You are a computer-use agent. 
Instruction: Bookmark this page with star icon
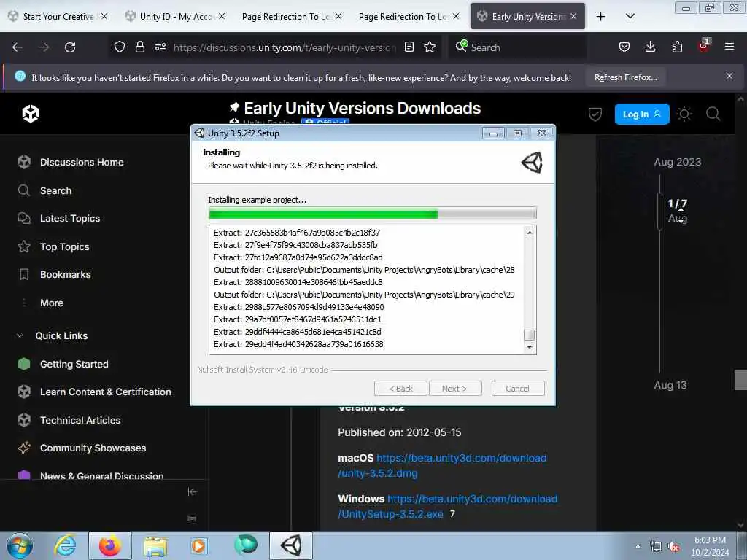[x=430, y=47]
